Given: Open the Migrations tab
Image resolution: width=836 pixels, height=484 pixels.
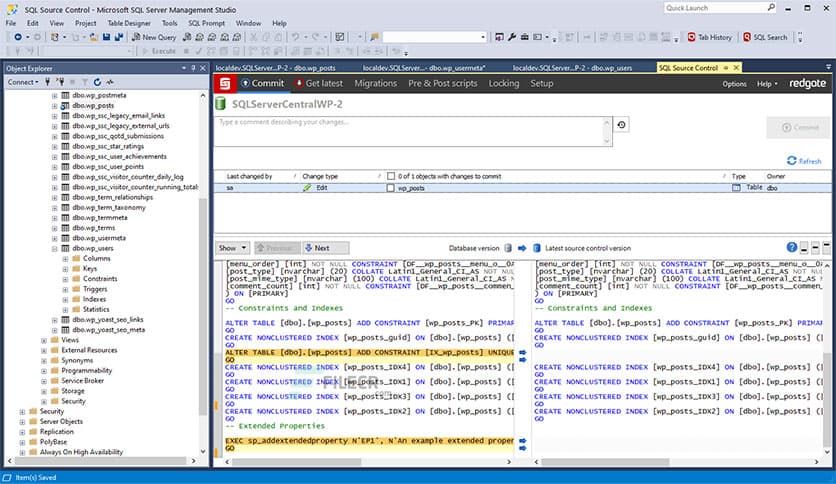Looking at the screenshot, I should pyautogui.click(x=376, y=83).
